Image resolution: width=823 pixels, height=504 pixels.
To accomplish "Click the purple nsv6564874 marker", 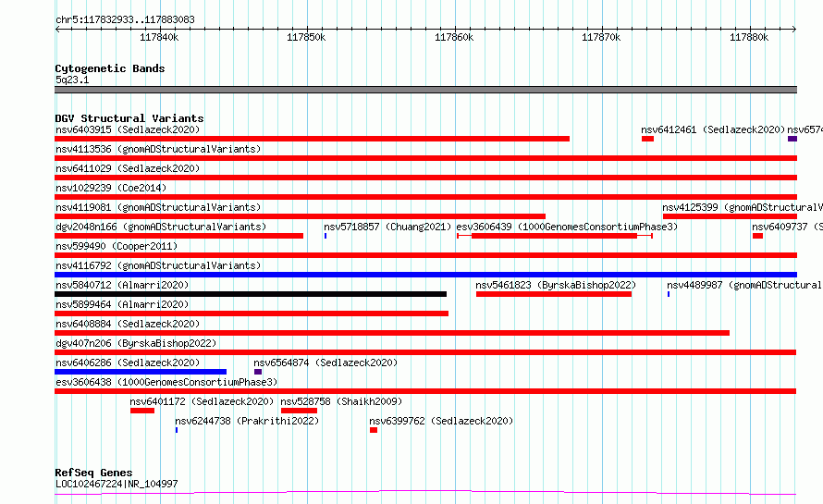I will 258,372.
